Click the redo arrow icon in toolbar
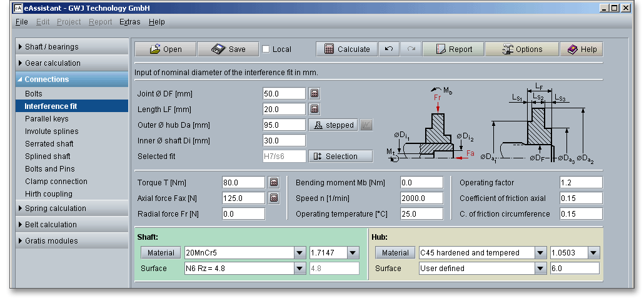This screenshot has width=644, height=298. (x=411, y=49)
